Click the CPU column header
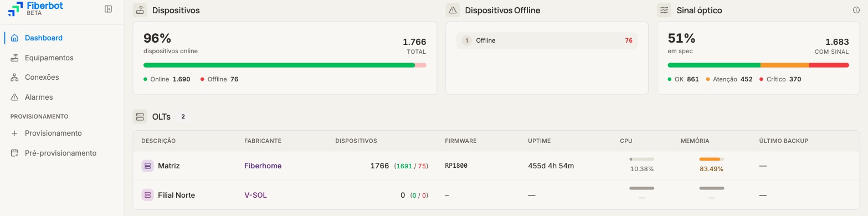This screenshot has height=216, width=868. coord(626,141)
